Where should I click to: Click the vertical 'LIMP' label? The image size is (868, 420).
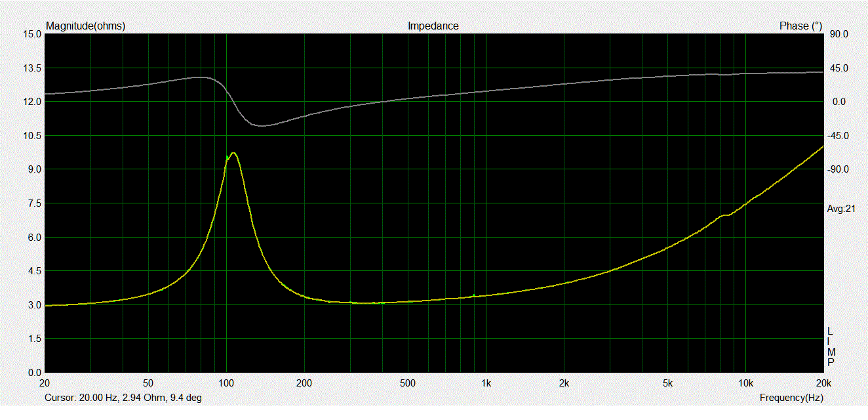point(831,346)
